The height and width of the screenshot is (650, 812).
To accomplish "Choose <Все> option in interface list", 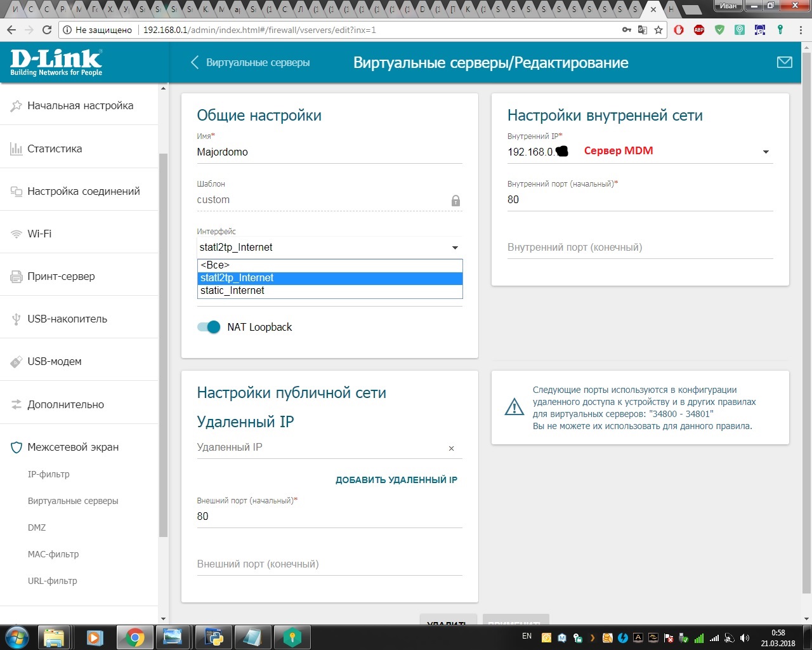I will (x=215, y=265).
